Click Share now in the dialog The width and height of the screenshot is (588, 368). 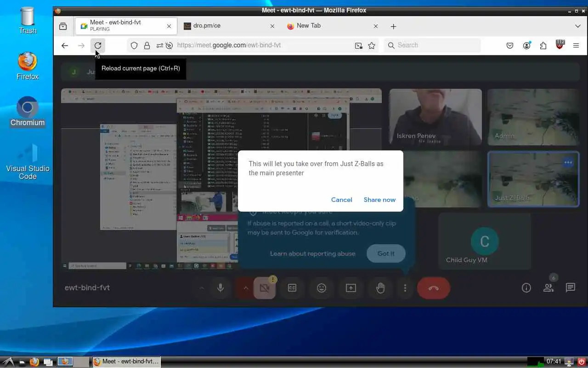pyautogui.click(x=379, y=200)
